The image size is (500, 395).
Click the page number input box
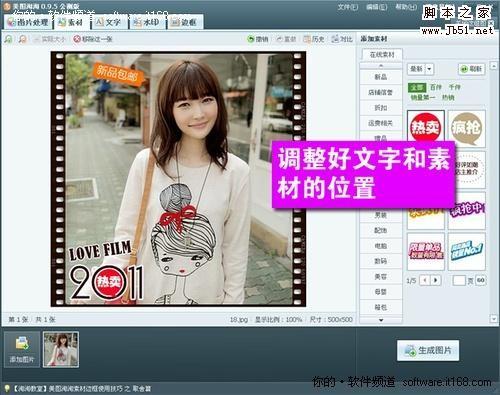(459, 280)
